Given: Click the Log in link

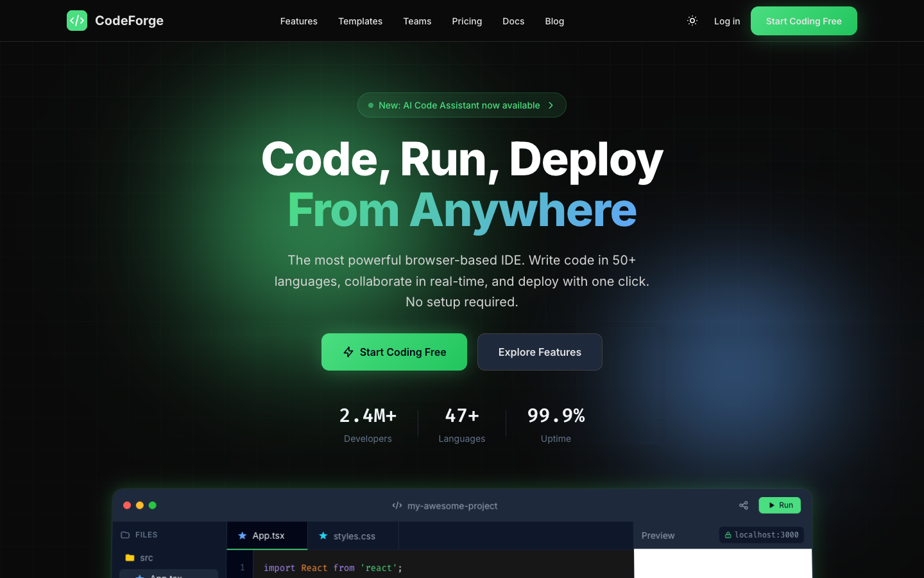Looking at the screenshot, I should [727, 21].
